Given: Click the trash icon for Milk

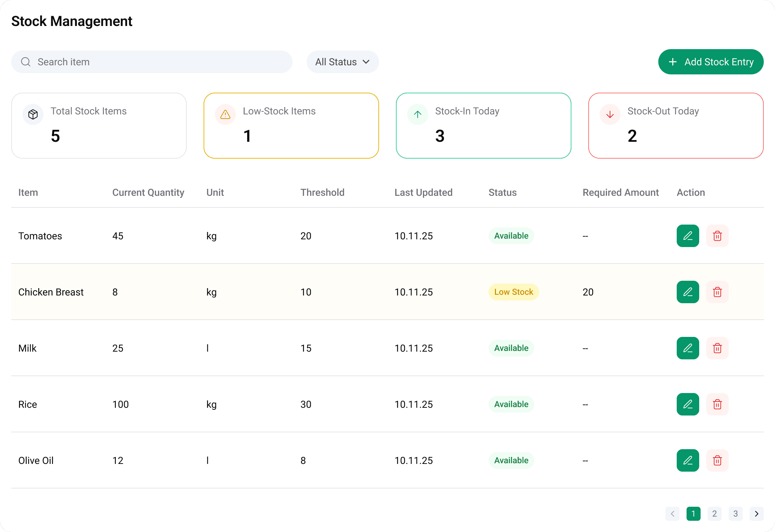Looking at the screenshot, I should tap(717, 348).
